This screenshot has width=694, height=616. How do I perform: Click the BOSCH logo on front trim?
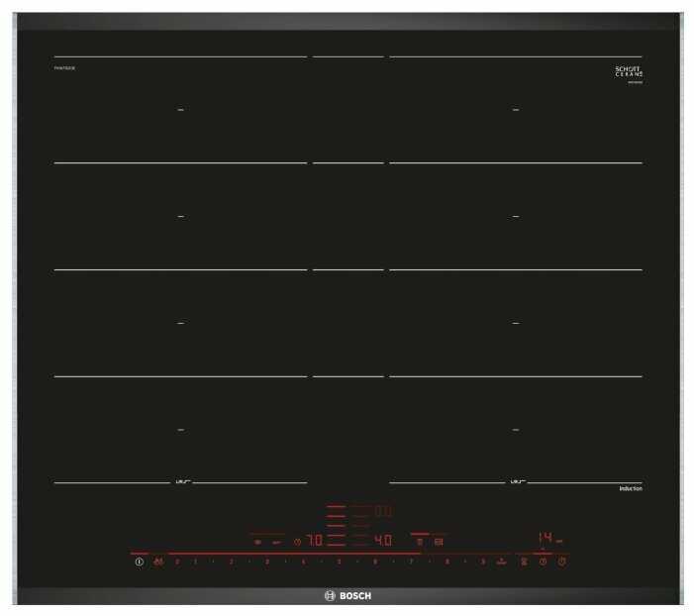coord(347,595)
